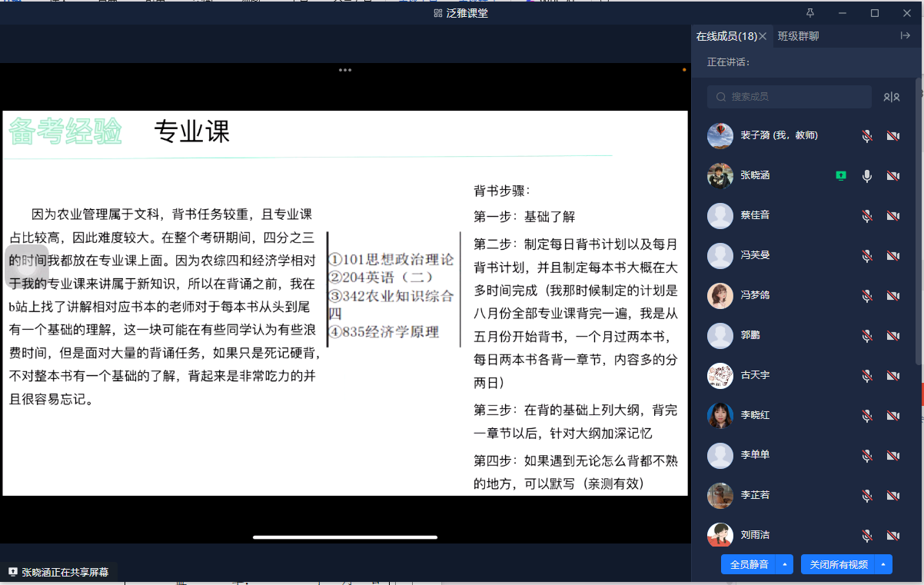This screenshot has height=585, width=924.
Task: Toggle 裴子漪's microphone
Action: coord(867,136)
